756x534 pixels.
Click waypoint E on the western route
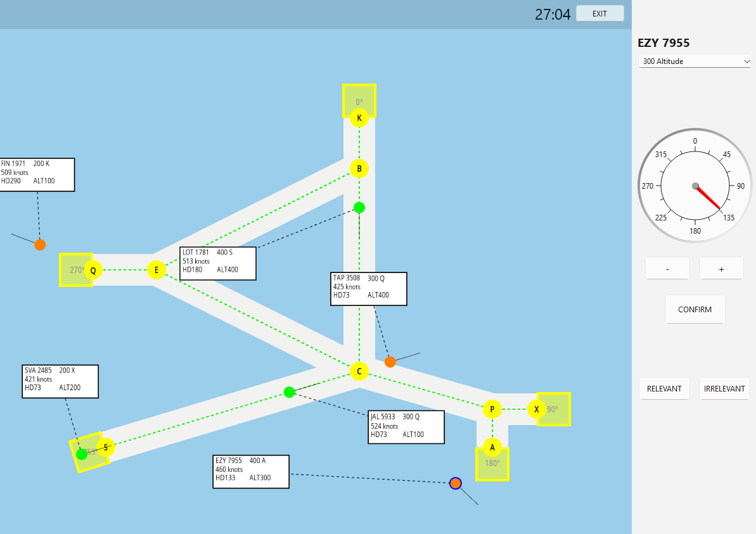pyautogui.click(x=156, y=270)
